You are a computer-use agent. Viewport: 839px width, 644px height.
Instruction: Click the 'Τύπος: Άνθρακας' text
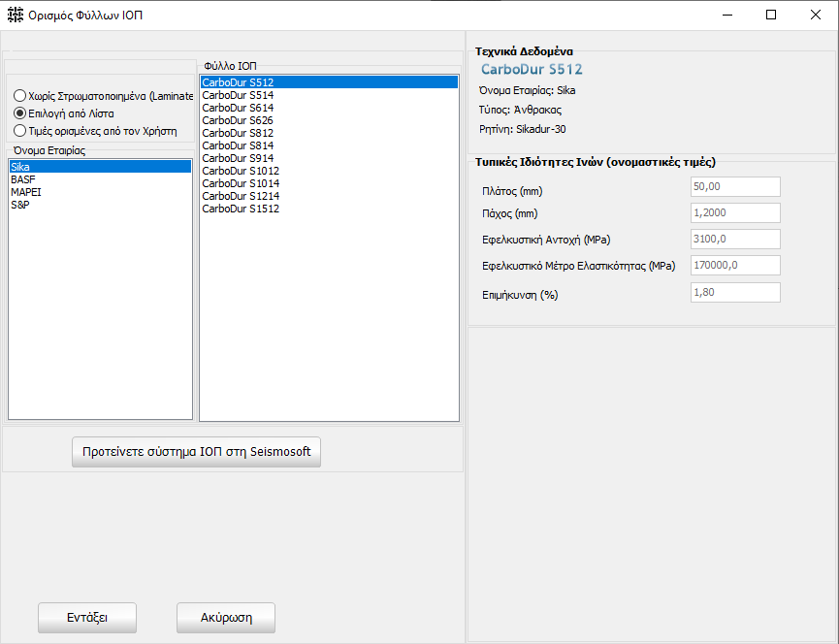(x=520, y=110)
